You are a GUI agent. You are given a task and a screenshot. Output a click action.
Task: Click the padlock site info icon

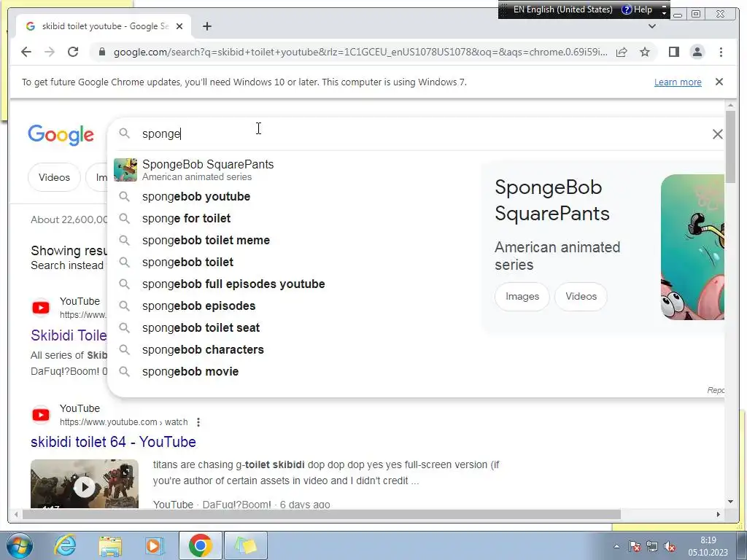(101, 52)
